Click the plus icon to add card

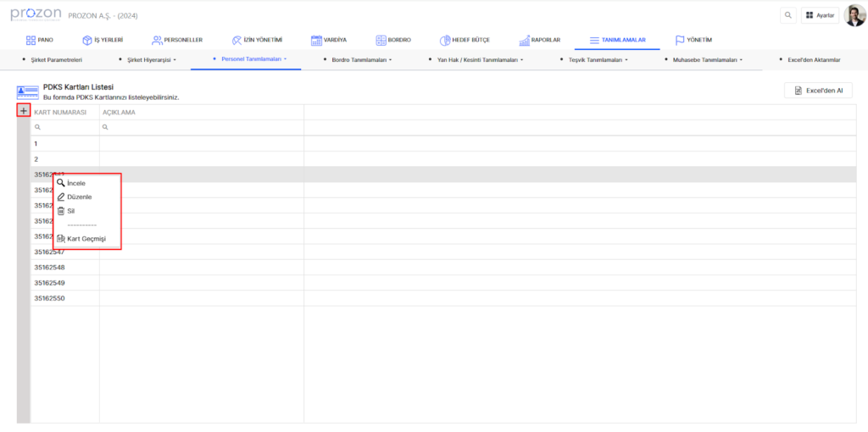[24, 111]
